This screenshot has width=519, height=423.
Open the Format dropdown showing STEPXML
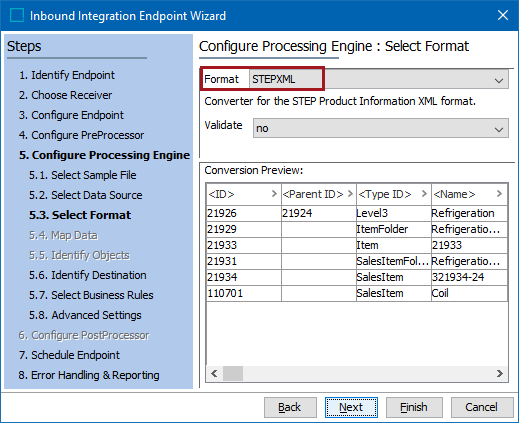click(x=379, y=79)
